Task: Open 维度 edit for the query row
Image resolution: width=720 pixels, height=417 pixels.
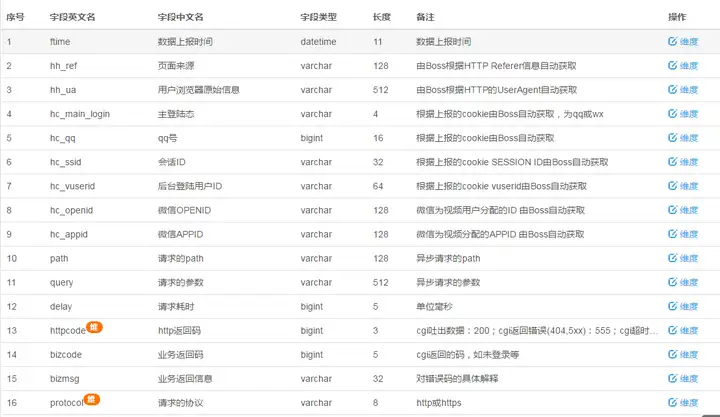Action: pos(683,282)
